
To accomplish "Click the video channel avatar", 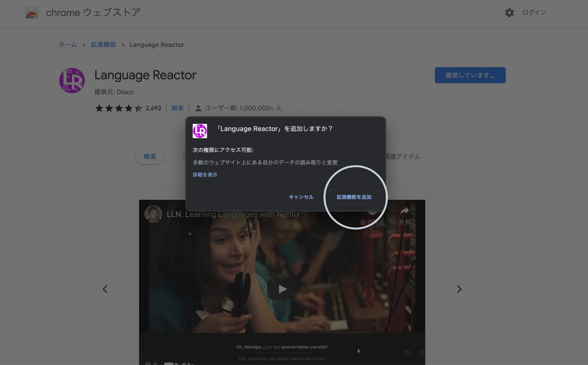I will [x=153, y=214].
